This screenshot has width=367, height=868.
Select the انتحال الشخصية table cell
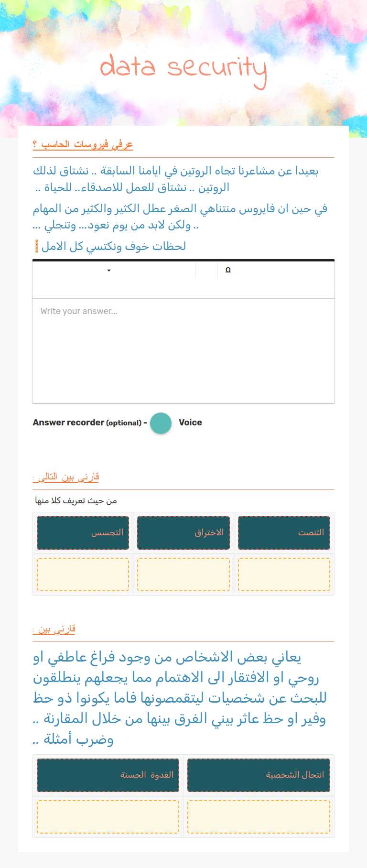click(x=259, y=775)
